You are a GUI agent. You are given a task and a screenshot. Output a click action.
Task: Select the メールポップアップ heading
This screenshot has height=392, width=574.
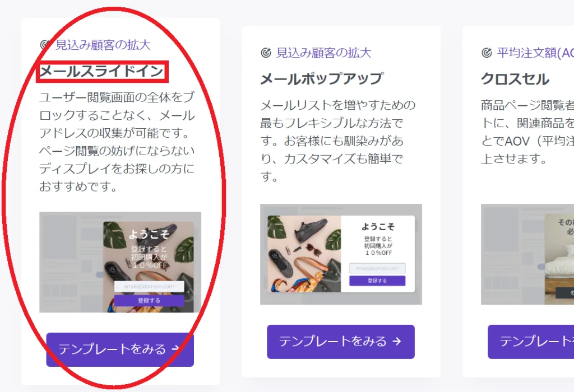coord(321,79)
